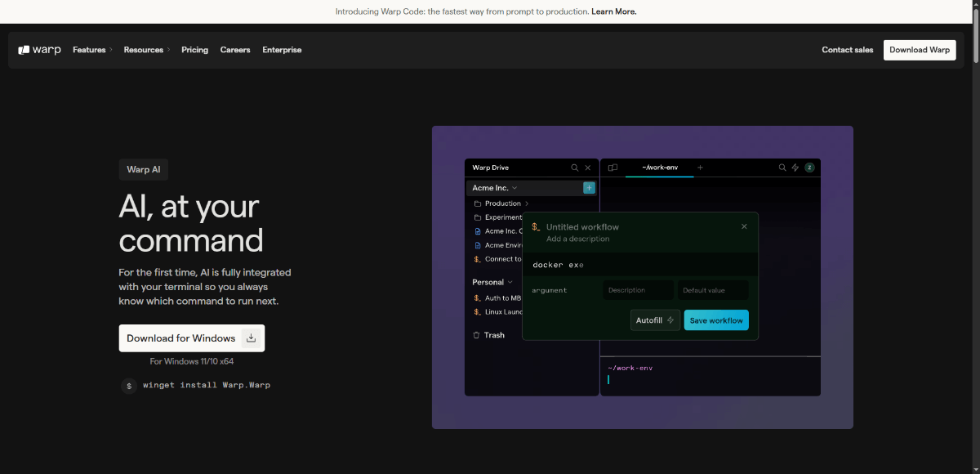Click the search icon in Warp Drive panel
The height and width of the screenshot is (474, 980).
575,168
